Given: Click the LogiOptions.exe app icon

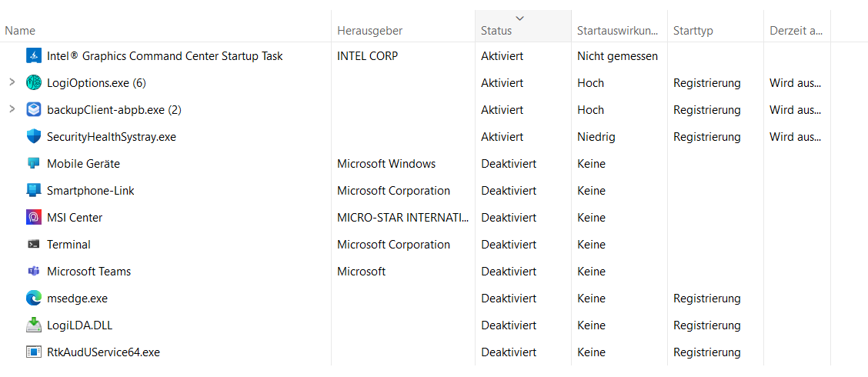Looking at the screenshot, I should (x=34, y=83).
